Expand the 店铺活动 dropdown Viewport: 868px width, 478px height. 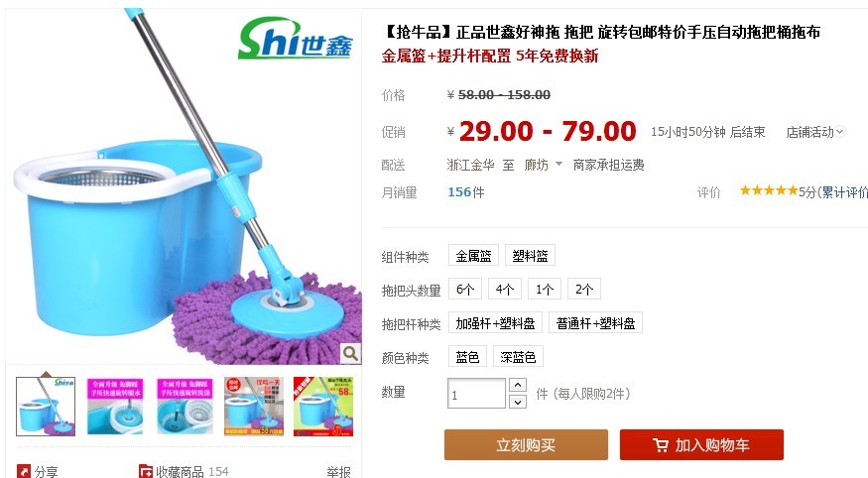[x=814, y=132]
